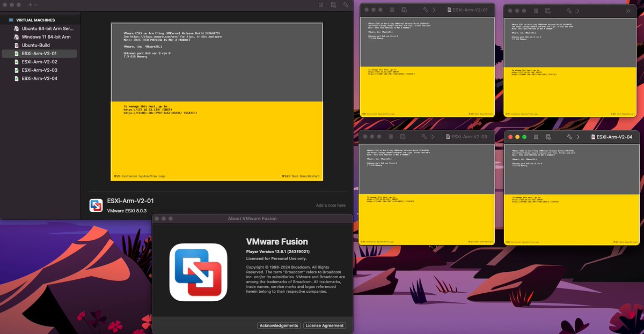
Task: Expand toolbar chevron in ESXi-Arm-V2-04 window
Action: click(x=578, y=137)
